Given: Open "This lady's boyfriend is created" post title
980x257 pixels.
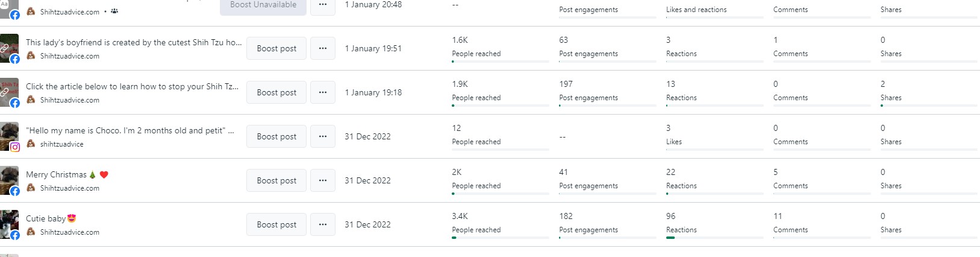Looking at the screenshot, I should pyautogui.click(x=134, y=42).
